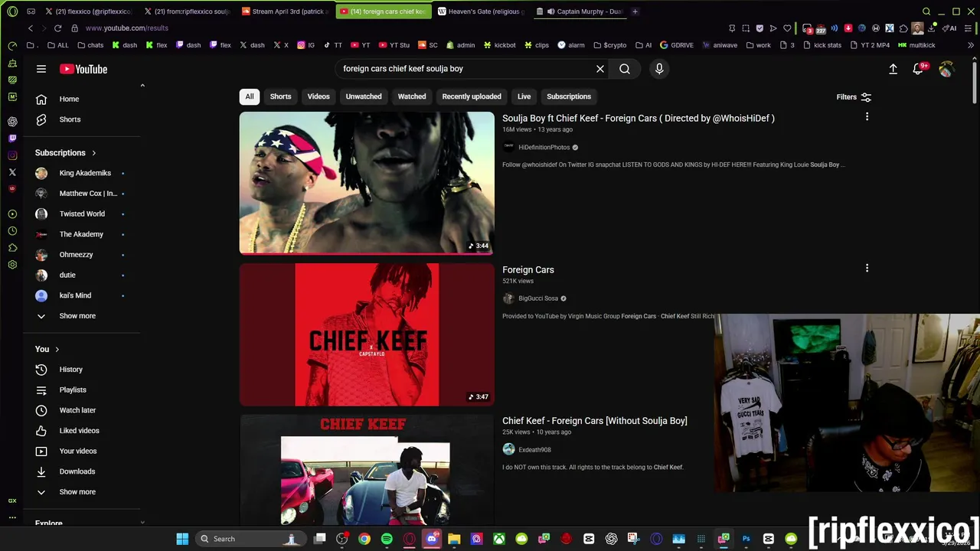
Task: Select the Unwatched filter chip
Action: click(x=364, y=96)
